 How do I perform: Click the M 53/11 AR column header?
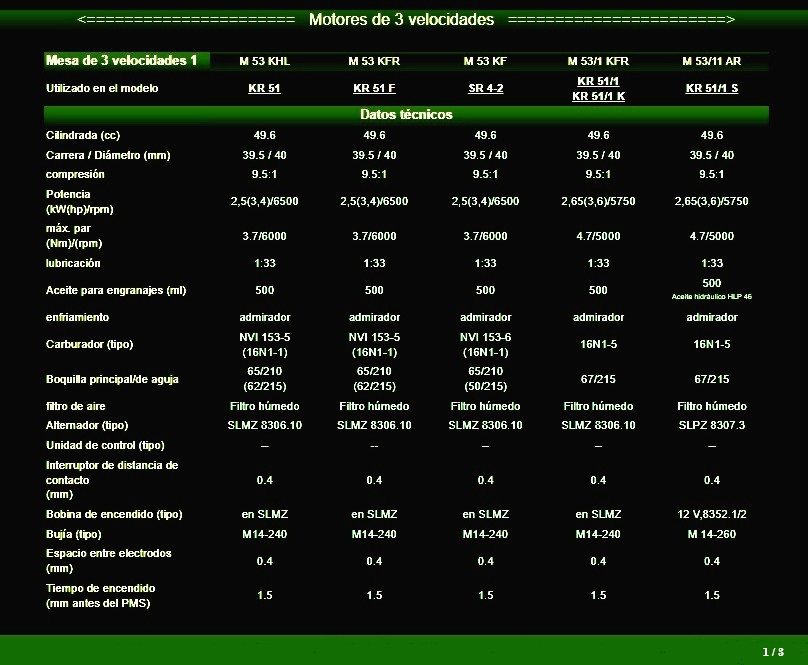(711, 61)
